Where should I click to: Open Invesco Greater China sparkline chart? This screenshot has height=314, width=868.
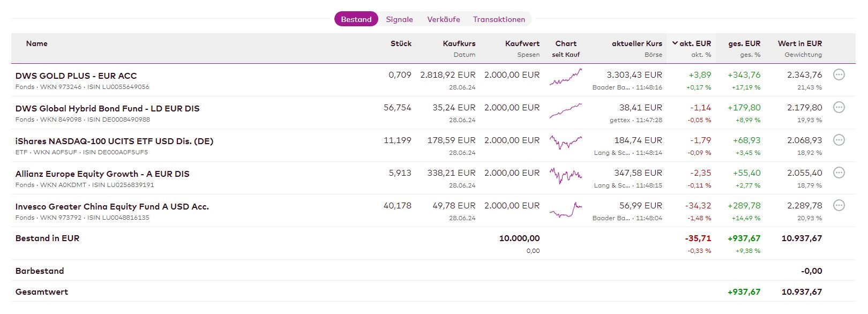click(566, 210)
